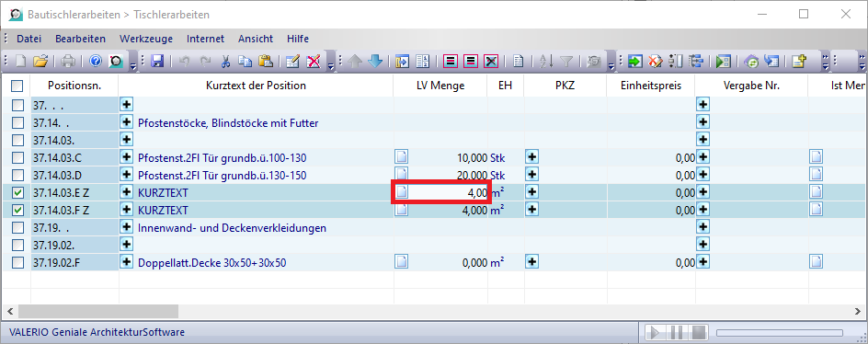Expand PKZ plus for row 37.14.03.F Z
This screenshot has height=344, width=868.
(532, 210)
